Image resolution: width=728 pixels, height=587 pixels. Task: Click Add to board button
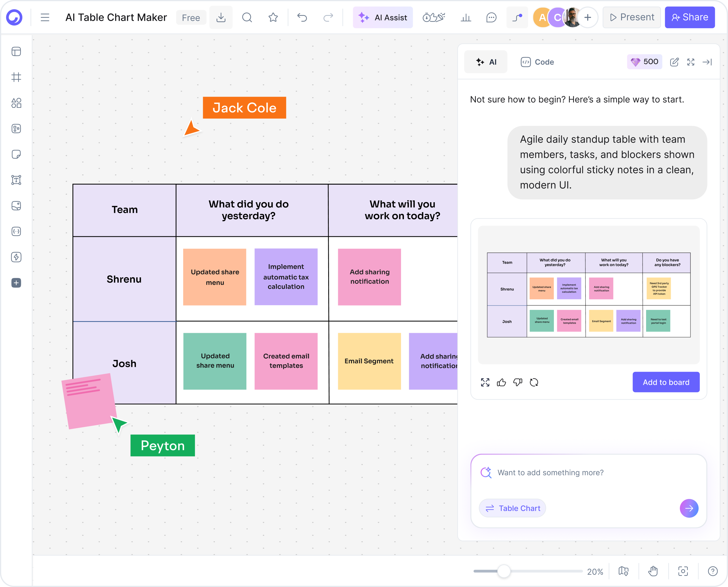click(666, 382)
